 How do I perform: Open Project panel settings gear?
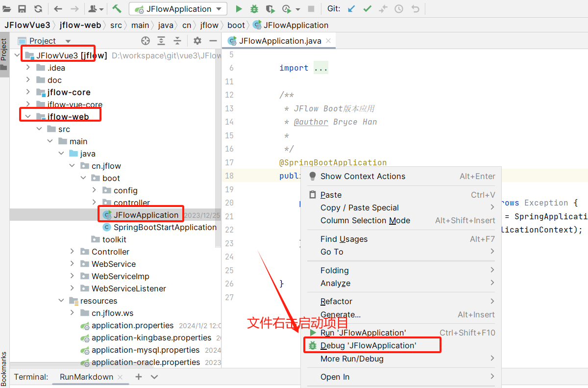(x=197, y=41)
